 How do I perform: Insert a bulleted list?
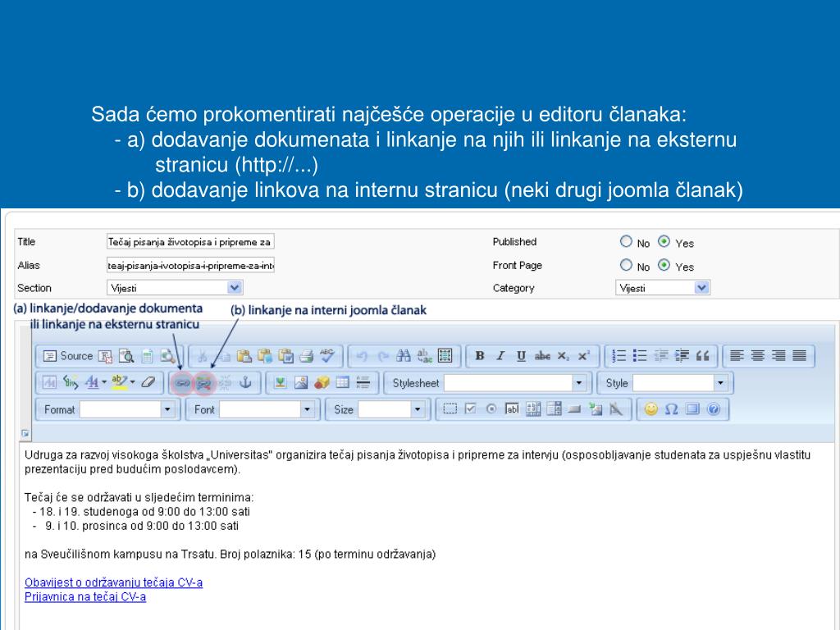640,356
